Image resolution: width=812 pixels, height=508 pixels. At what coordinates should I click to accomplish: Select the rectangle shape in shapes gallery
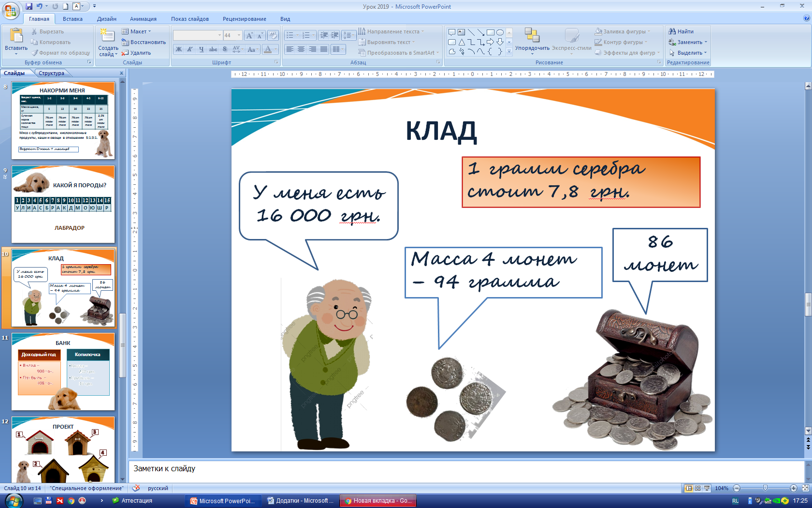click(x=490, y=32)
